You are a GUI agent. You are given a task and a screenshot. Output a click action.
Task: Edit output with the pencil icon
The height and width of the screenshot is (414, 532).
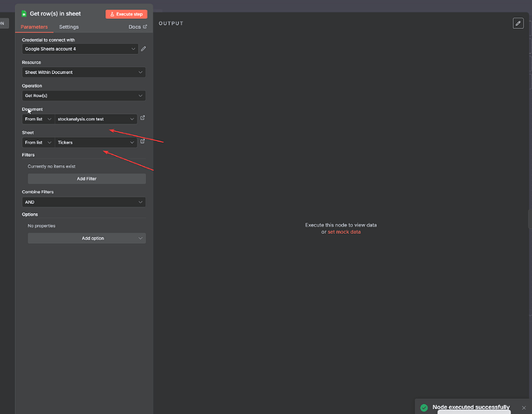point(518,23)
